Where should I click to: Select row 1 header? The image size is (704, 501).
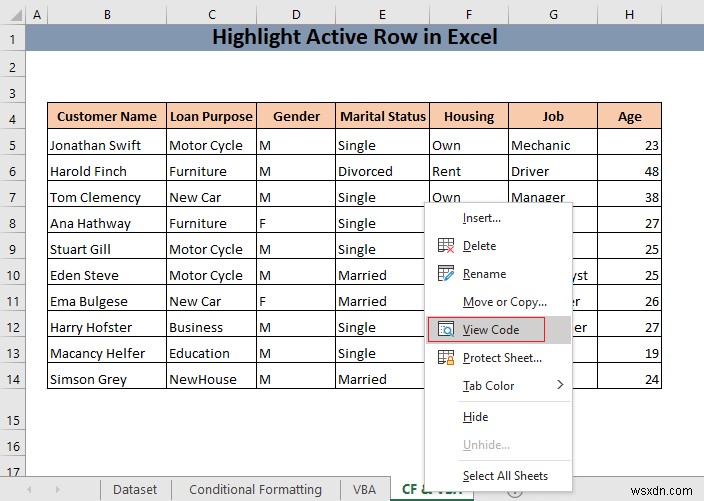(13, 39)
